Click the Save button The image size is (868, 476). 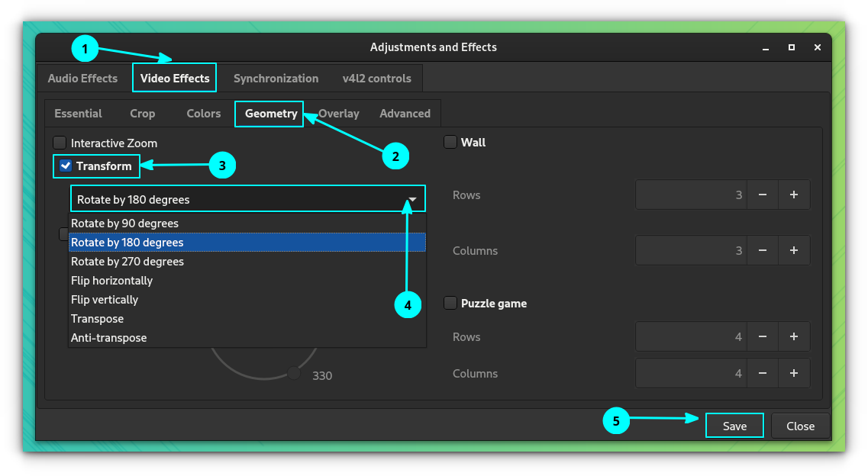click(x=734, y=426)
